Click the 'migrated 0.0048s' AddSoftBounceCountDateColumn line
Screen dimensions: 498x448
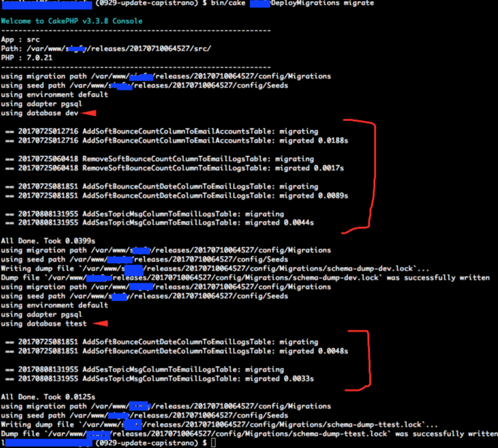(177, 351)
